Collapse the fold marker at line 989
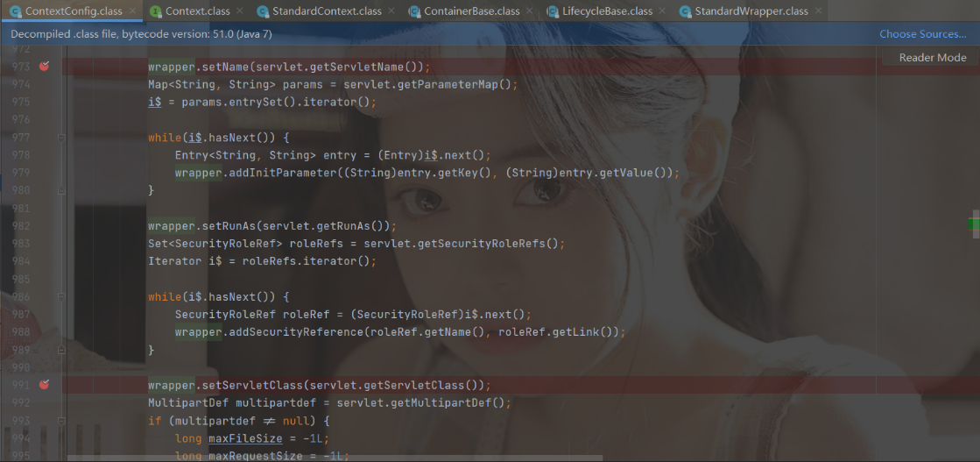This screenshot has height=462, width=980. coord(61,349)
